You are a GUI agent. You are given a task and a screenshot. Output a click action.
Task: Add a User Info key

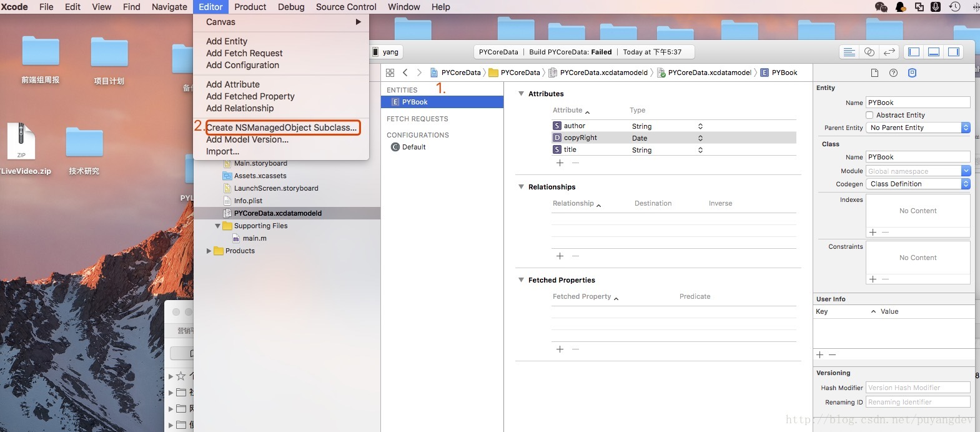click(819, 354)
